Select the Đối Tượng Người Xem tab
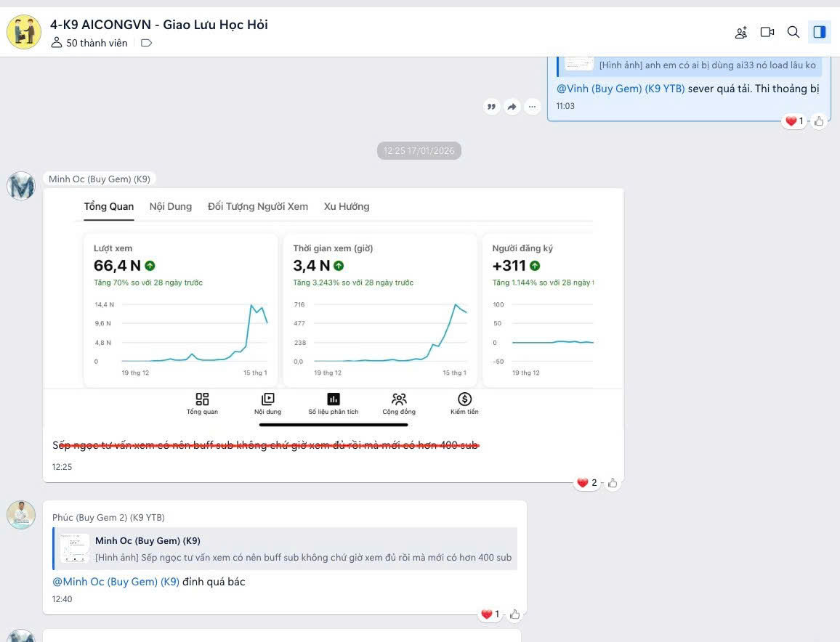840x642 pixels. [x=258, y=207]
